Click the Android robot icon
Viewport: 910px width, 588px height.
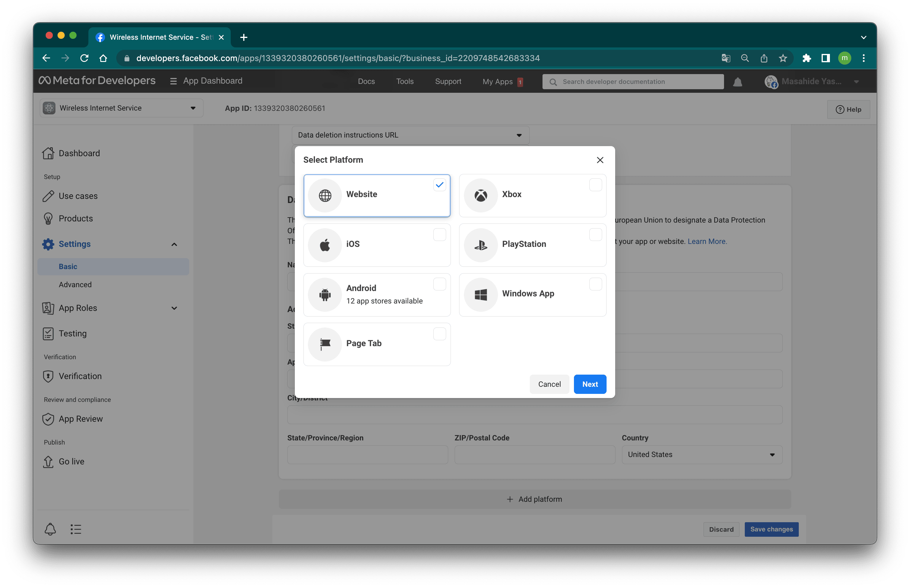point(325,294)
